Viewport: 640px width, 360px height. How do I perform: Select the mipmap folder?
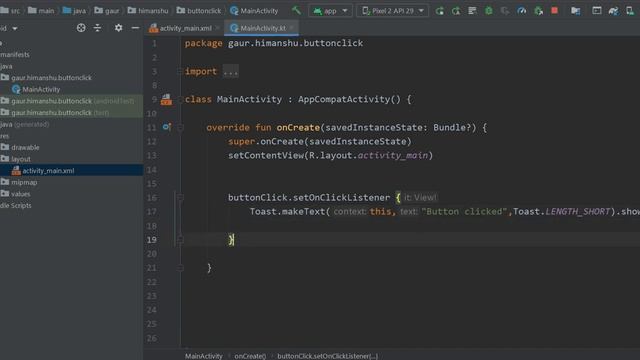[x=24, y=182]
